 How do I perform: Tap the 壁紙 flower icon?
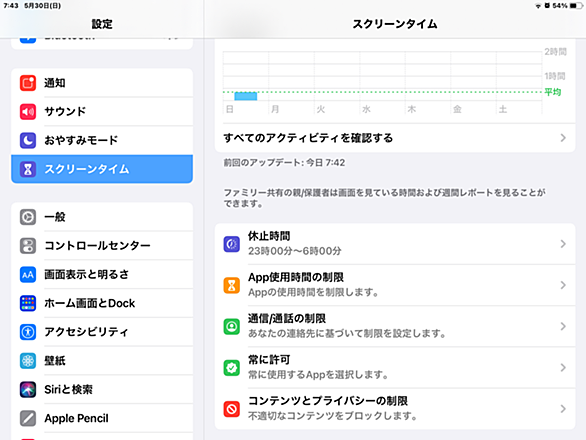pyautogui.click(x=28, y=361)
